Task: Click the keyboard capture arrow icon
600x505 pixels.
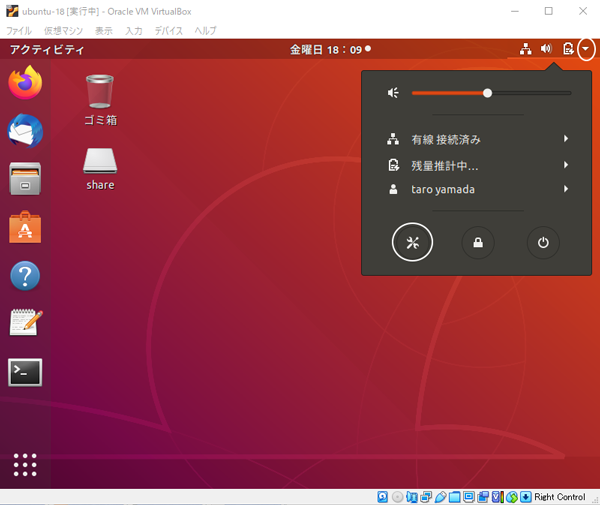Action: tap(526, 497)
